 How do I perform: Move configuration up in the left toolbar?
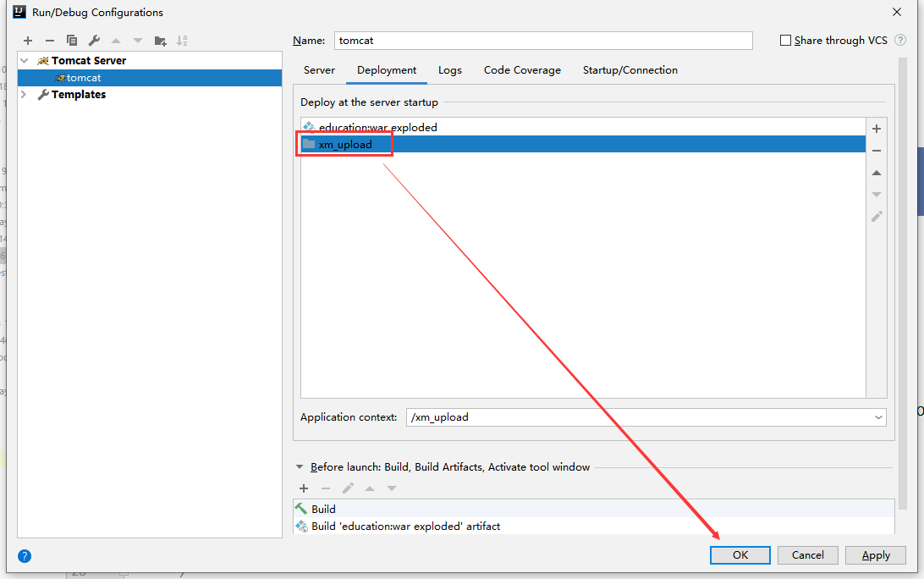(x=116, y=41)
